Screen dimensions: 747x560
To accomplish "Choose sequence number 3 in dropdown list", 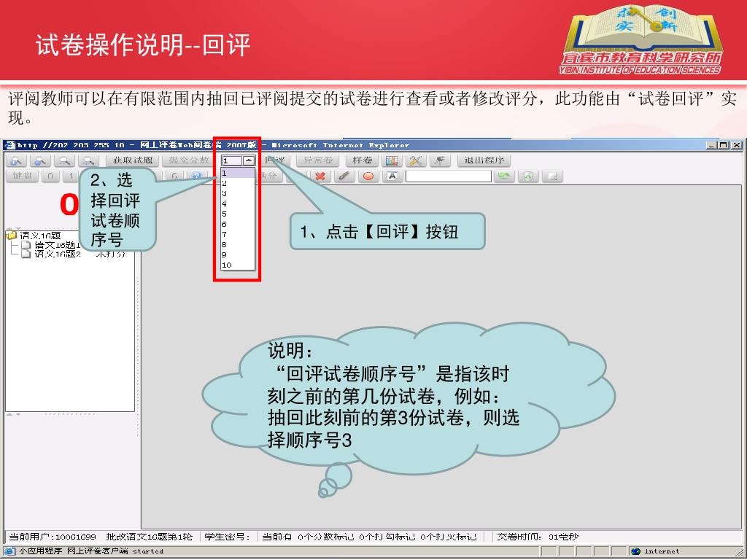I will pyautogui.click(x=238, y=194).
